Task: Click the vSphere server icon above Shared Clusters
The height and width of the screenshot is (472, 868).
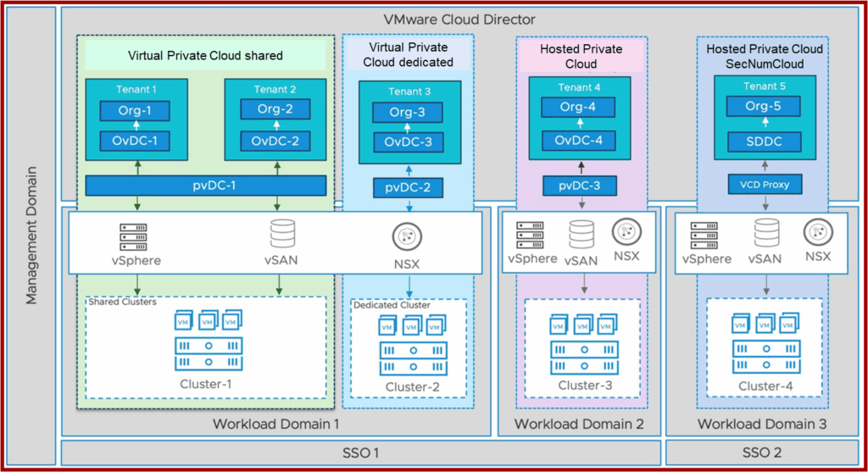Action: tap(132, 233)
